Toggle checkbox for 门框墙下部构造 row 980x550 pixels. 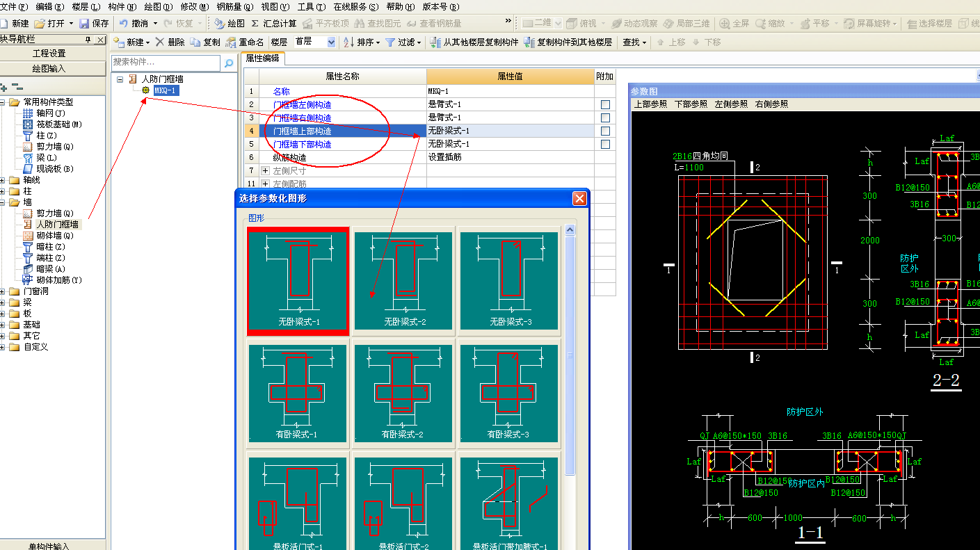click(x=605, y=144)
